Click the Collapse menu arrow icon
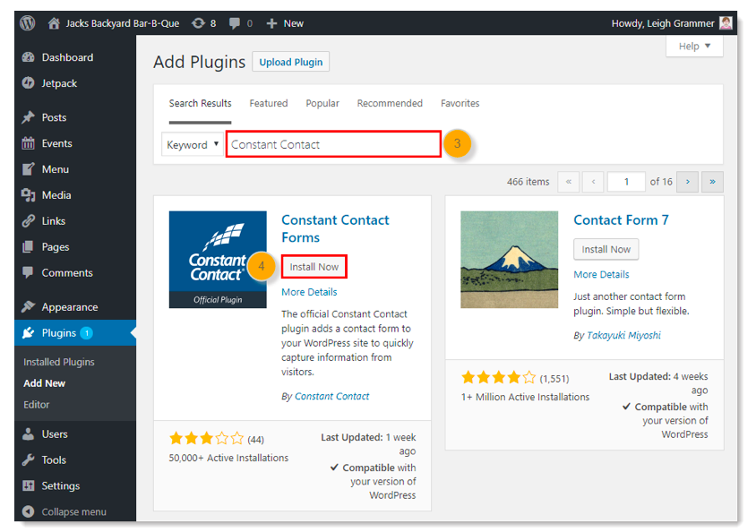This screenshot has height=532, width=756. (x=28, y=511)
